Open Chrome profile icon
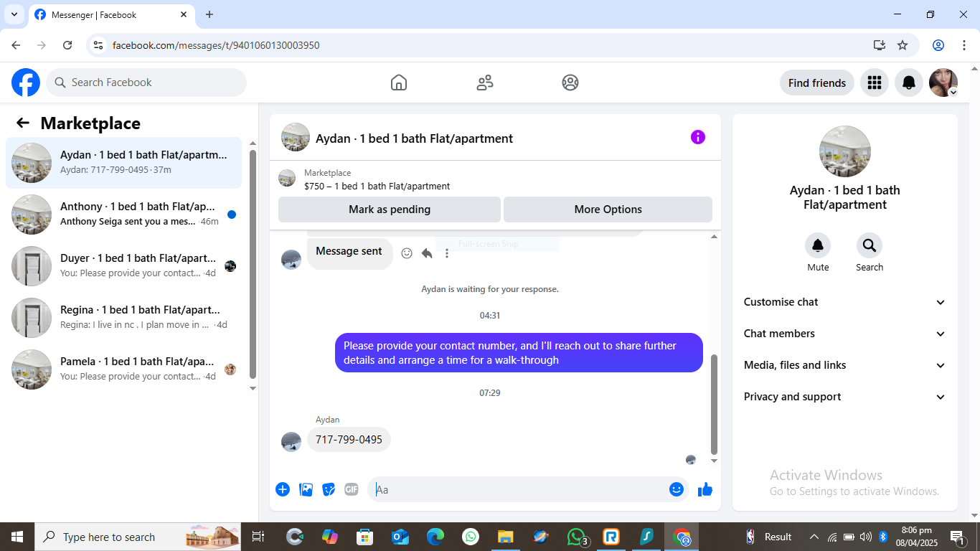Image resolution: width=980 pixels, height=551 pixels. [x=938, y=45]
